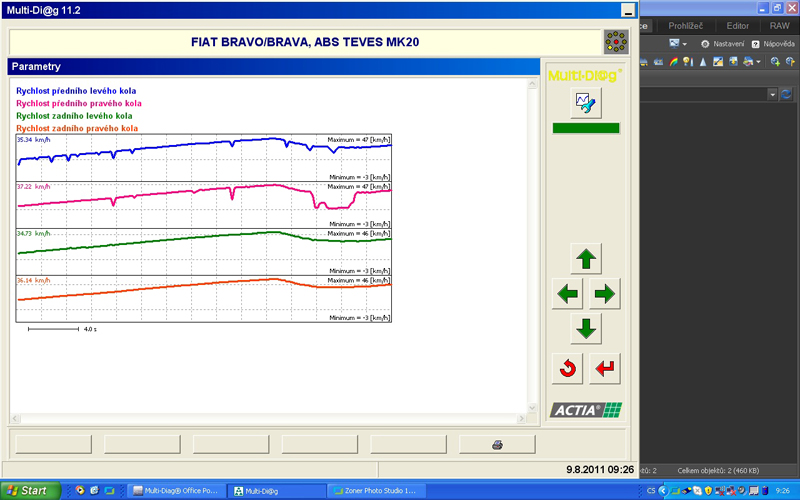Click the 'Celkem objektů: 2 (460 KB)' status text
This screenshot has height=500, width=800.
pyautogui.click(x=718, y=470)
